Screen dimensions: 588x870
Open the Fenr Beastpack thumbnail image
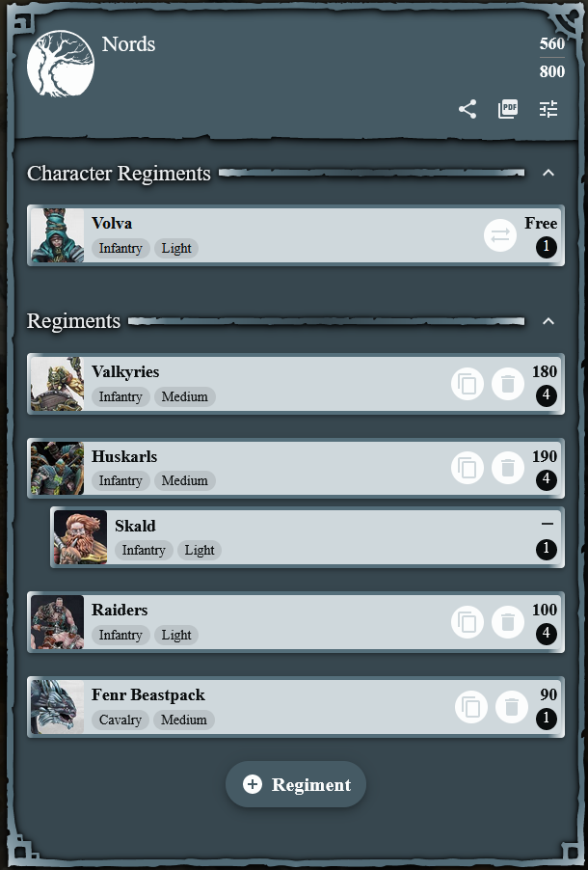point(57,707)
